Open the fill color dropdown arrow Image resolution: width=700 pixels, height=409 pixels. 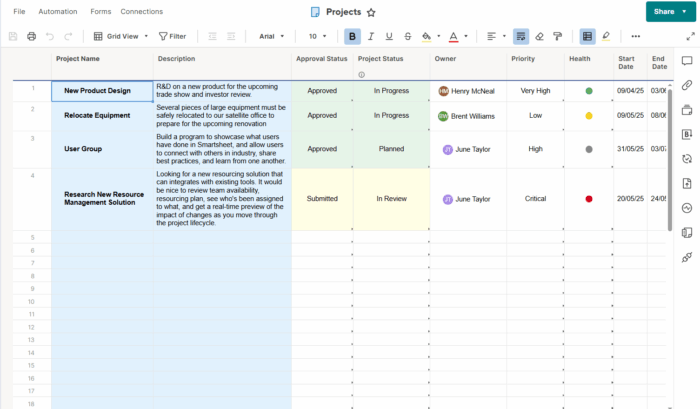point(438,36)
